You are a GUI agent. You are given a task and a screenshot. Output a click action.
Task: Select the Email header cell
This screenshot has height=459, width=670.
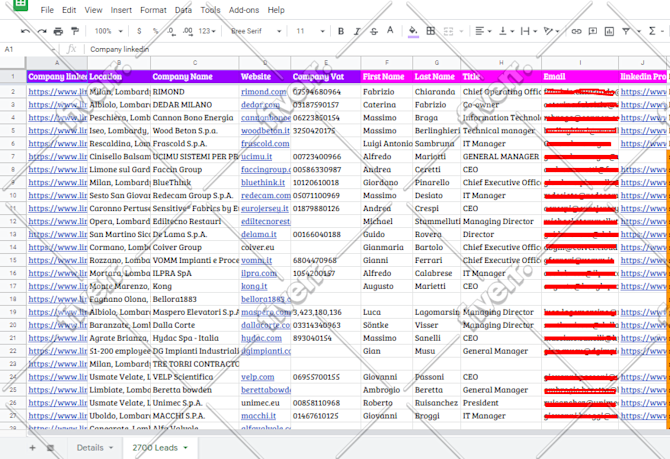pyautogui.click(x=580, y=77)
